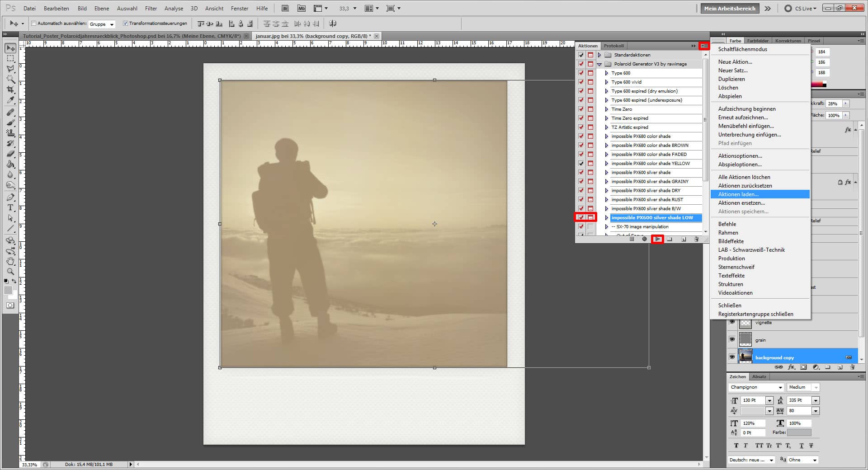Click the 'Mein Arbeitsbereich' workspace button
Screen dimensions: 868x470
729,8
